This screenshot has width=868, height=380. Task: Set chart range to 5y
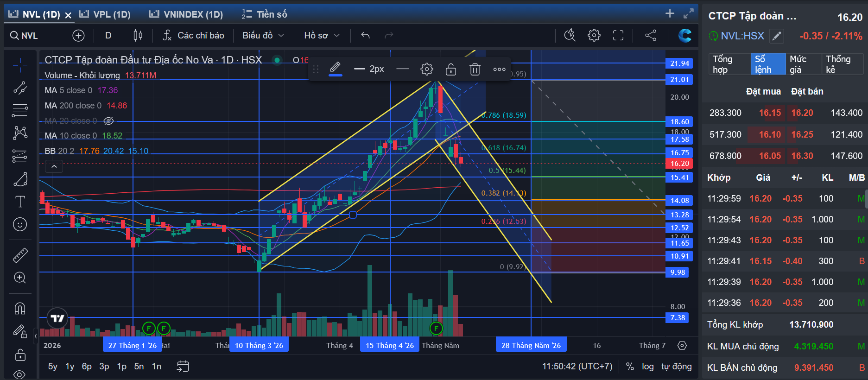click(53, 367)
